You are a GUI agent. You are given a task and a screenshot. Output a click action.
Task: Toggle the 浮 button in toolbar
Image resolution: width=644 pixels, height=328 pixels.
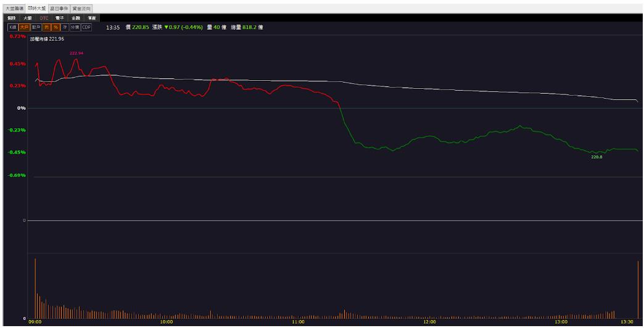pyautogui.click(x=65, y=27)
